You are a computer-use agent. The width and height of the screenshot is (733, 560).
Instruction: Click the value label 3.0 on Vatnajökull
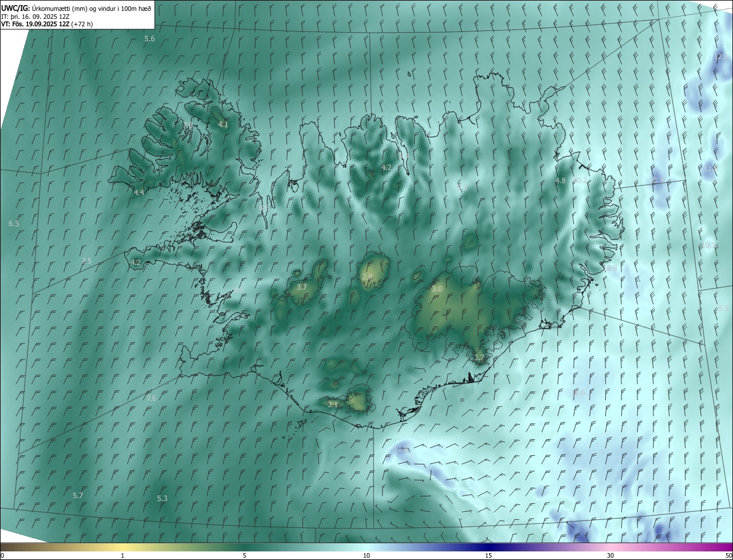437,289
